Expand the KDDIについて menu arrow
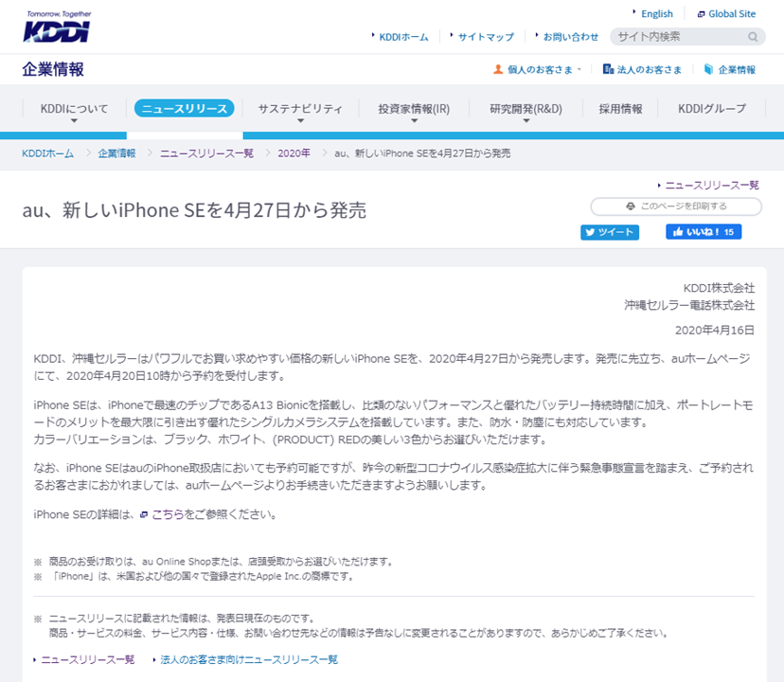Viewport: 784px width, 682px height. 74,120
